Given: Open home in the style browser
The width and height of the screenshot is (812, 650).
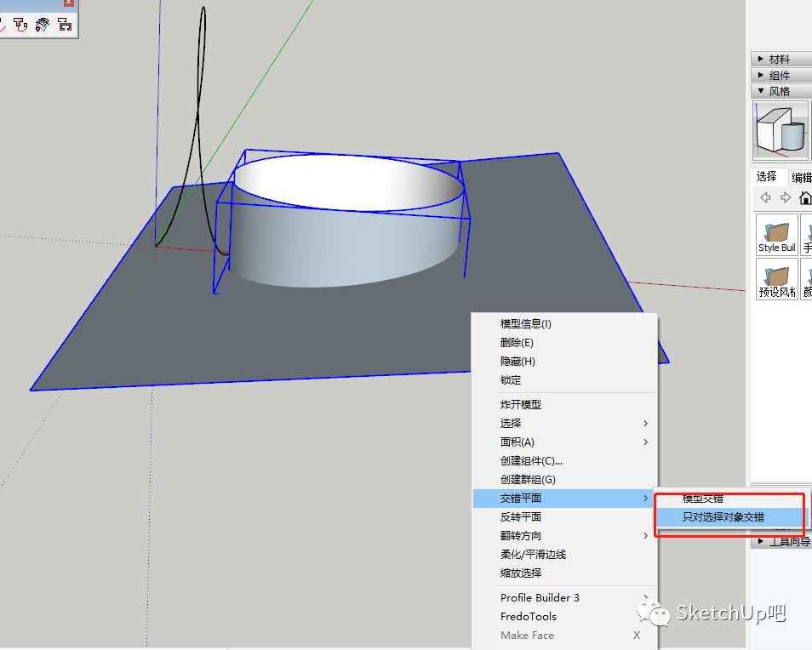Looking at the screenshot, I should click(x=804, y=197).
